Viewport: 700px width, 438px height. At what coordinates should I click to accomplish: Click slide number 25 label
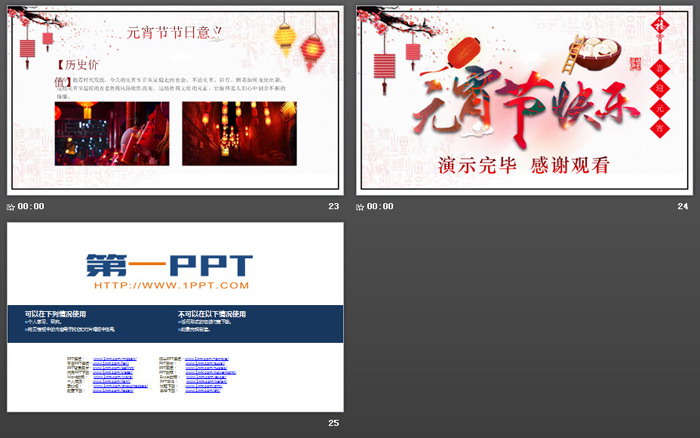334,424
